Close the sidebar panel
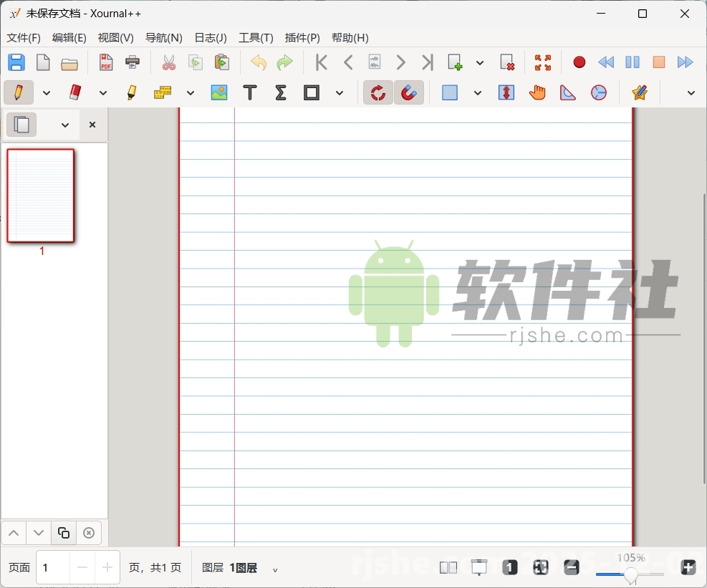The width and height of the screenshot is (707, 588). [x=92, y=125]
